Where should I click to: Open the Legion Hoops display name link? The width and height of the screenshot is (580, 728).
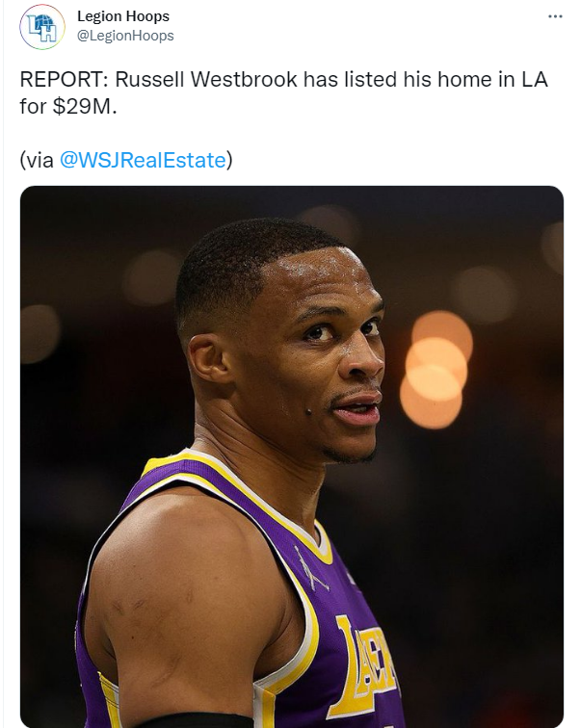[x=123, y=16]
